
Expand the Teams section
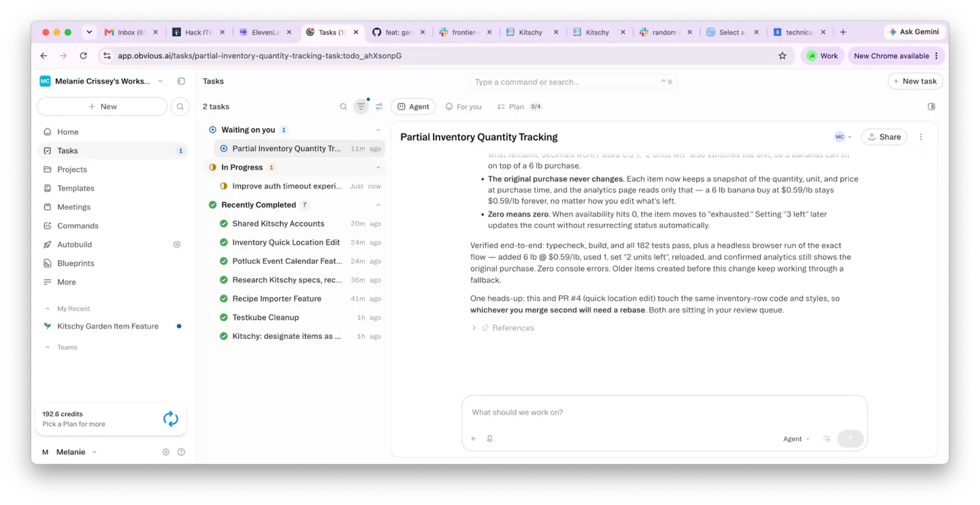(x=47, y=348)
